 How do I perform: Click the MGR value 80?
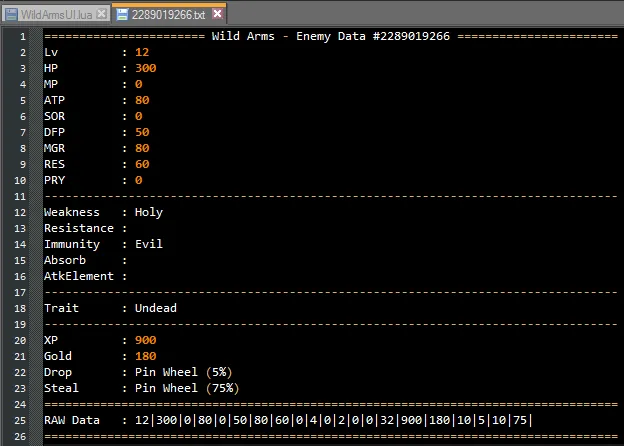[142, 148]
